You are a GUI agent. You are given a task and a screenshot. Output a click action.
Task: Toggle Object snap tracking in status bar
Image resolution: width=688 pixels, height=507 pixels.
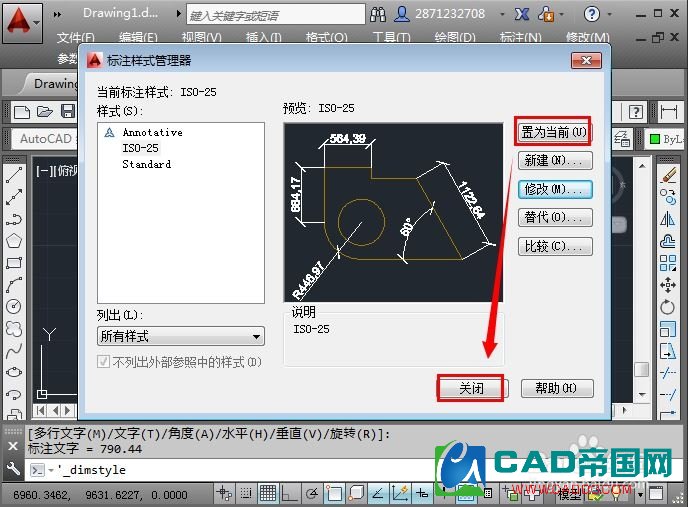378,494
